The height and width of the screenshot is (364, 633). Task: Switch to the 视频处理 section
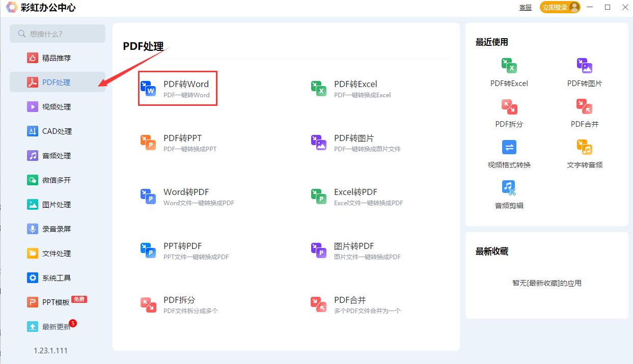click(58, 106)
